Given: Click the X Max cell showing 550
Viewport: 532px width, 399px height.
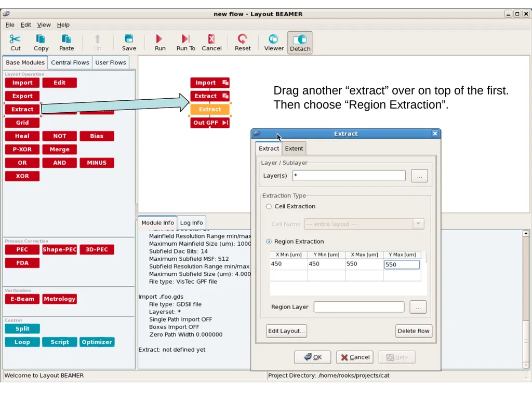Looking at the screenshot, I should coord(364,264).
